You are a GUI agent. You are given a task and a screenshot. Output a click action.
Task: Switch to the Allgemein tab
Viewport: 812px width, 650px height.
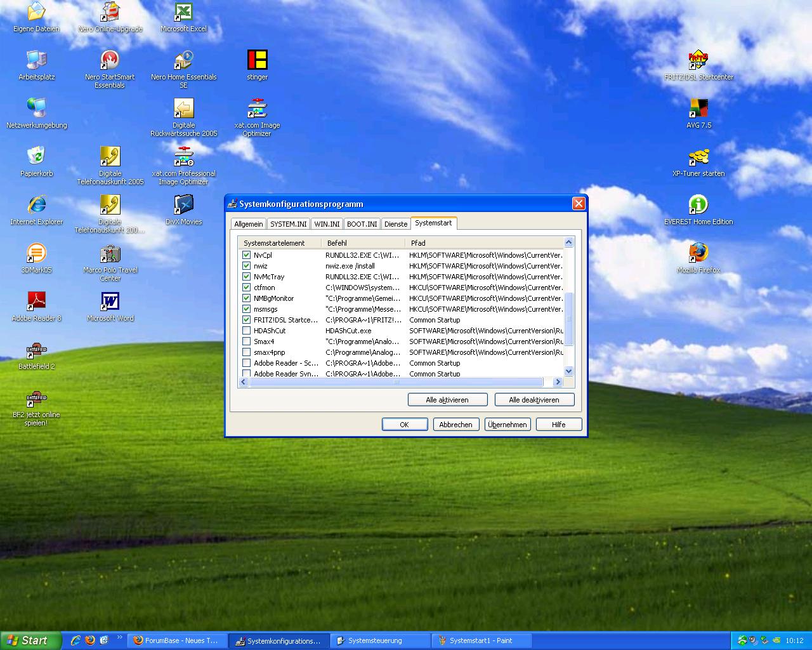249,224
